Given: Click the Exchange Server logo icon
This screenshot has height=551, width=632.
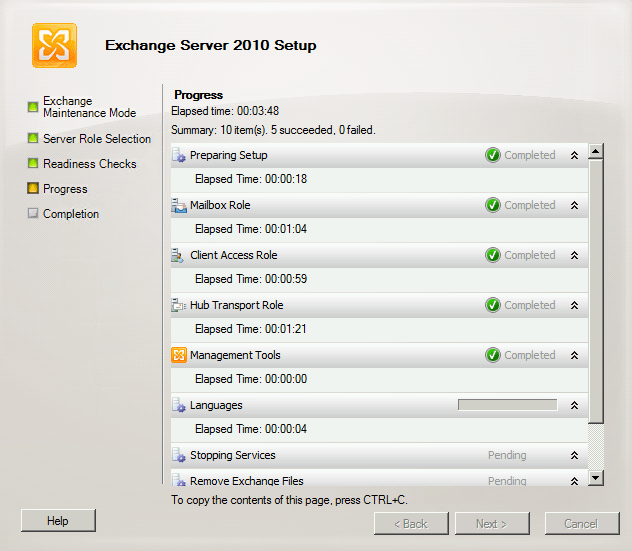Looking at the screenshot, I should pyautogui.click(x=54, y=46).
